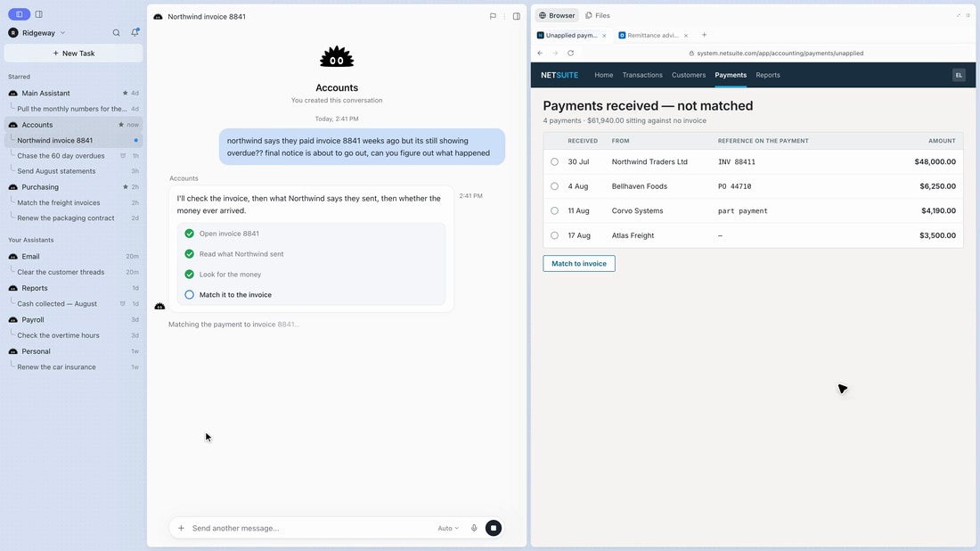Click the NetSuite logo
Viewport: 980px width, 551px height.
point(559,75)
